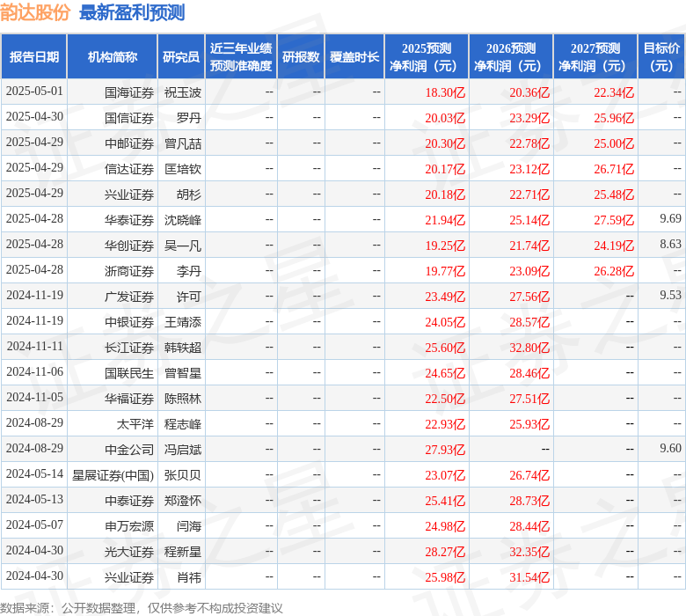686x616 pixels.
Task: Select the 2025-05-01 date cell
Action: click(34, 92)
